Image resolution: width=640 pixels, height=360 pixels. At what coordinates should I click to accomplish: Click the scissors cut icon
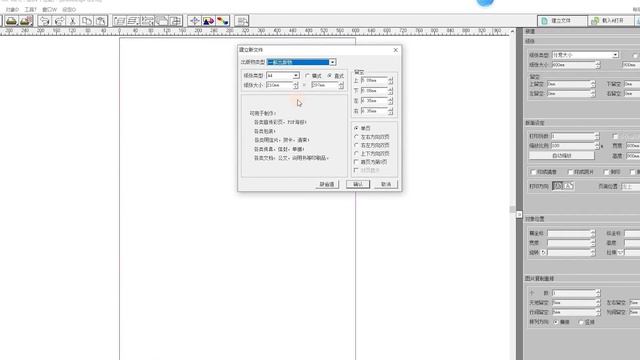pyautogui.click(x=73, y=21)
